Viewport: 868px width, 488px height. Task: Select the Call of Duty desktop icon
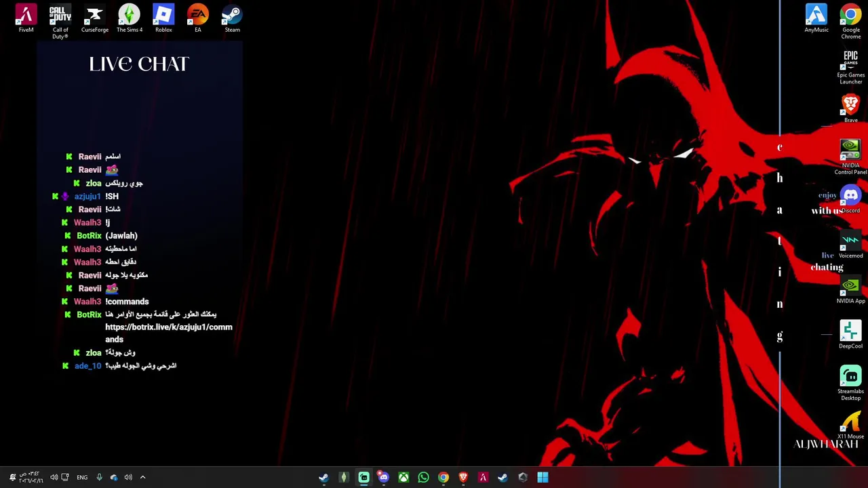click(60, 22)
